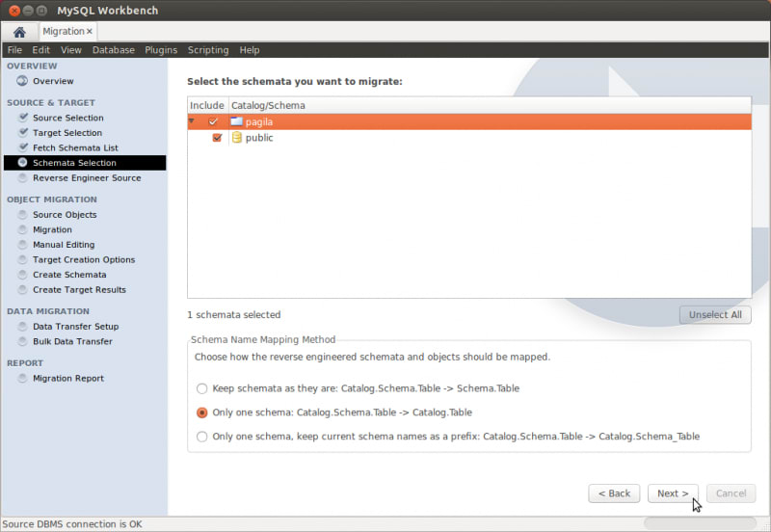This screenshot has width=771, height=532.
Task: Select the public row text
Action: point(259,138)
